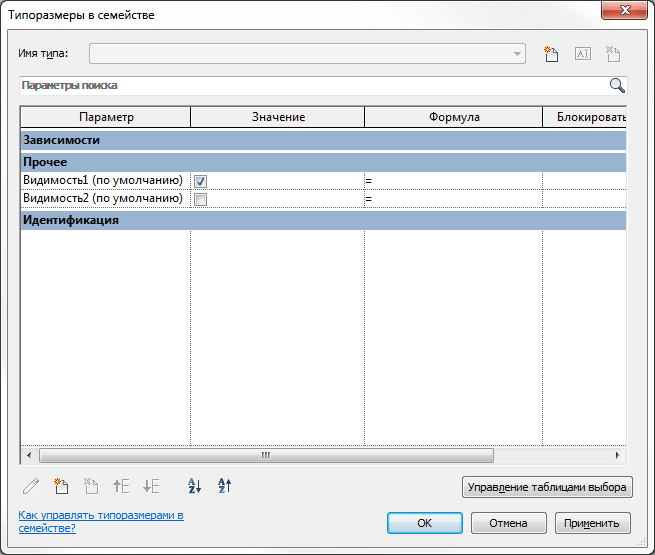The width and height of the screenshot is (655, 555).
Task: Sort parameters in descending order
Action: (x=224, y=487)
